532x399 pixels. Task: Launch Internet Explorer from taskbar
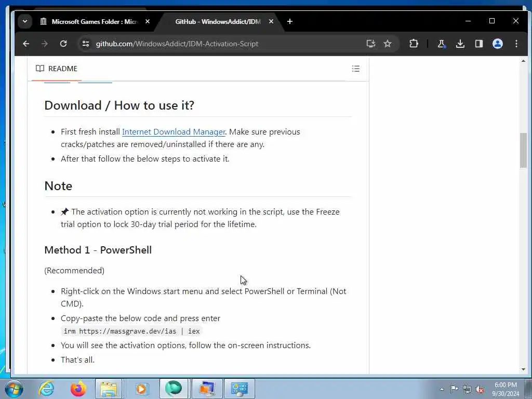[46, 389]
